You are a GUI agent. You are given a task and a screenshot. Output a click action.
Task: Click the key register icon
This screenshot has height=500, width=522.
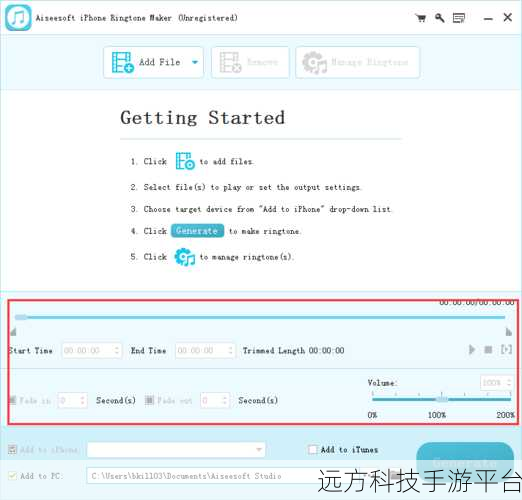pos(440,18)
